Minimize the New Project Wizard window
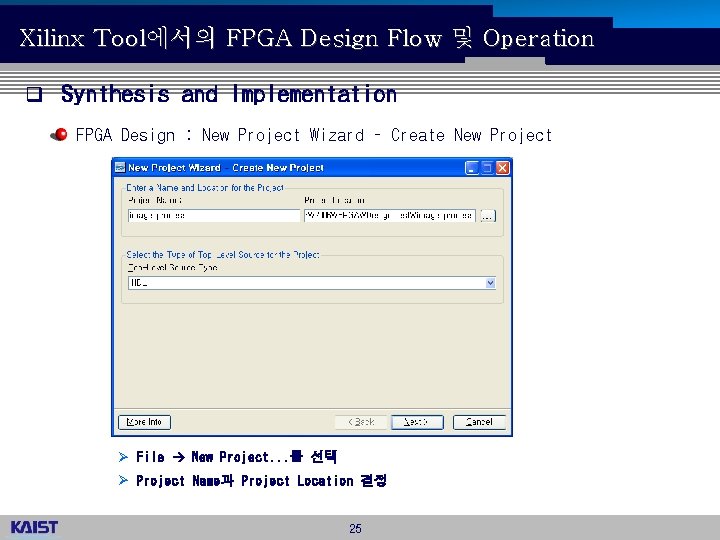The width and height of the screenshot is (720, 540). pyautogui.click(x=472, y=168)
